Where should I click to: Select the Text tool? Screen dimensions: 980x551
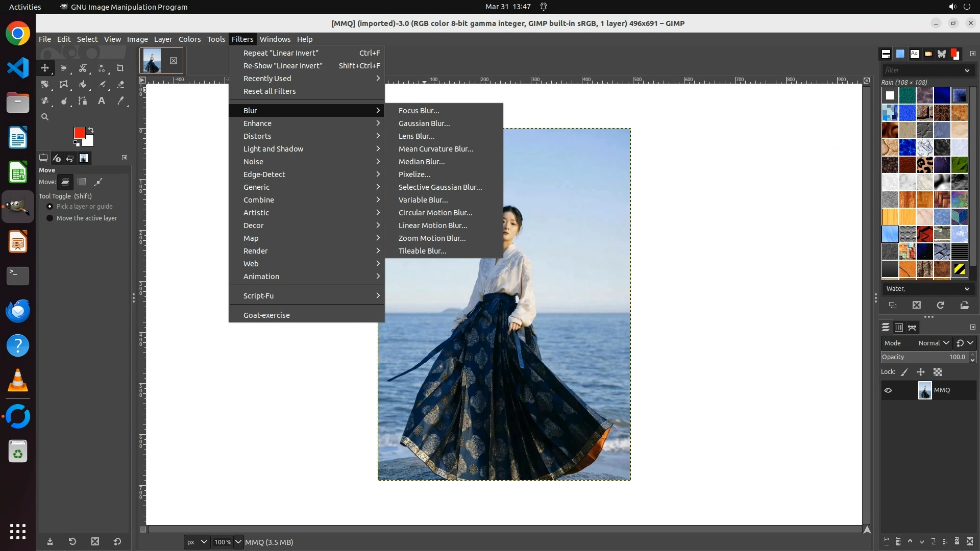point(102,101)
